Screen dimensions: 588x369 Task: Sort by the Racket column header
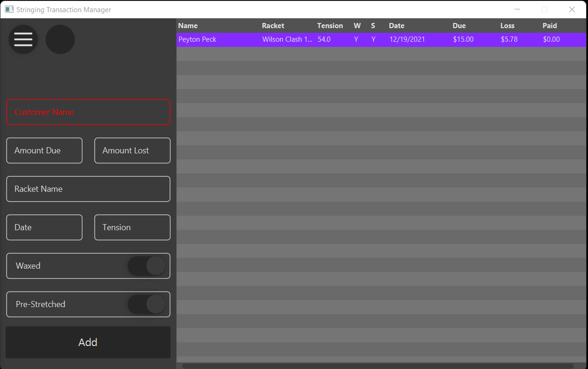273,26
